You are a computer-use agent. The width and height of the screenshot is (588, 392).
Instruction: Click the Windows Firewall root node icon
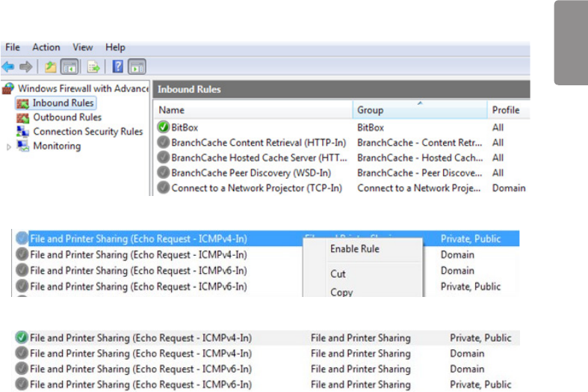point(8,88)
